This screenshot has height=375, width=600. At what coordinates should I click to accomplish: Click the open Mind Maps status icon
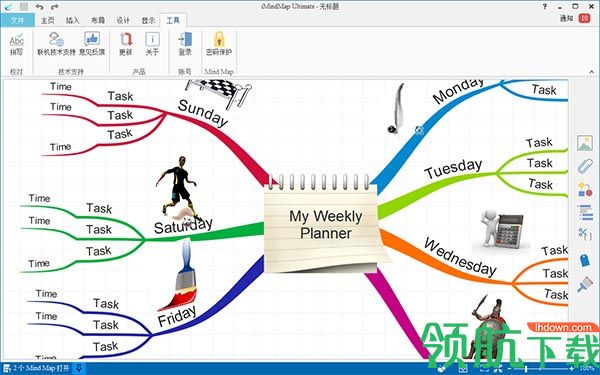tap(7, 368)
